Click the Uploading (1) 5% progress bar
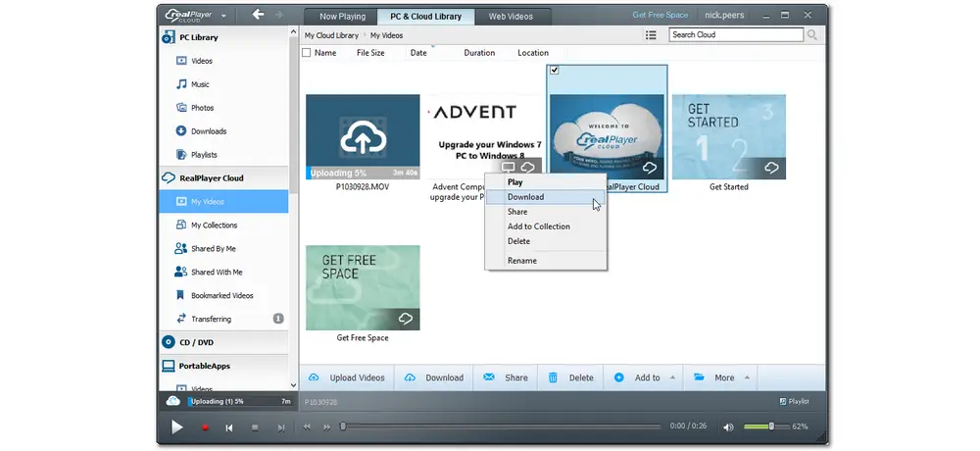This screenshot has width=980, height=451. pos(240,402)
